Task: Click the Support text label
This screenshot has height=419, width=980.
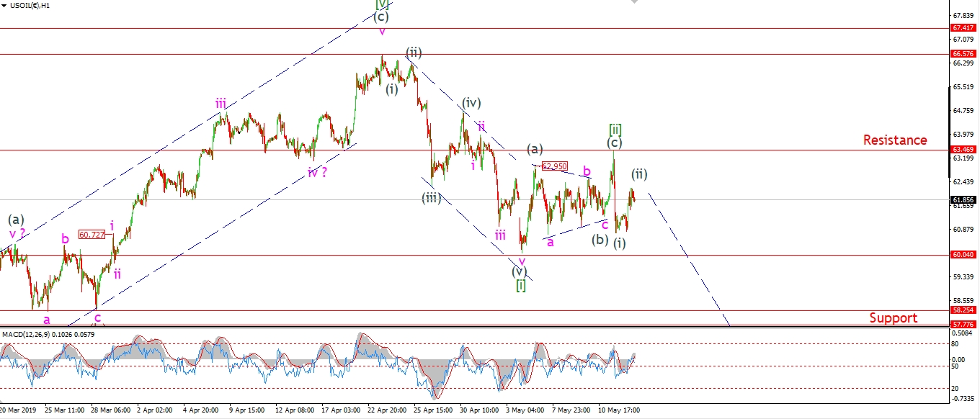Action: [x=893, y=318]
